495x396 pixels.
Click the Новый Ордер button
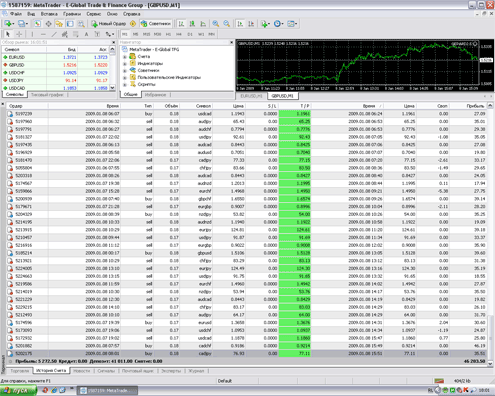click(108, 24)
